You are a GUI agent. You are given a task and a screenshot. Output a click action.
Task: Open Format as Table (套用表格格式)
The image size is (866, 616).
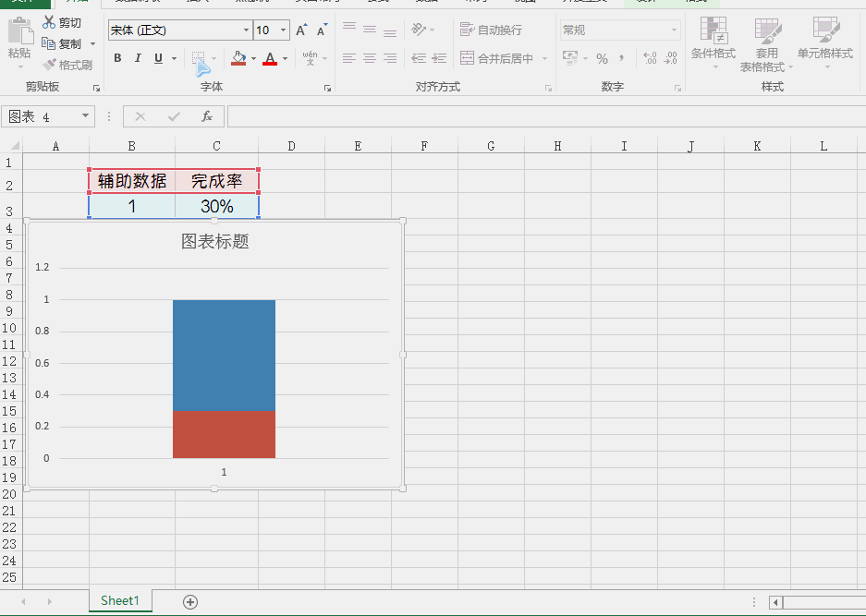tap(766, 44)
